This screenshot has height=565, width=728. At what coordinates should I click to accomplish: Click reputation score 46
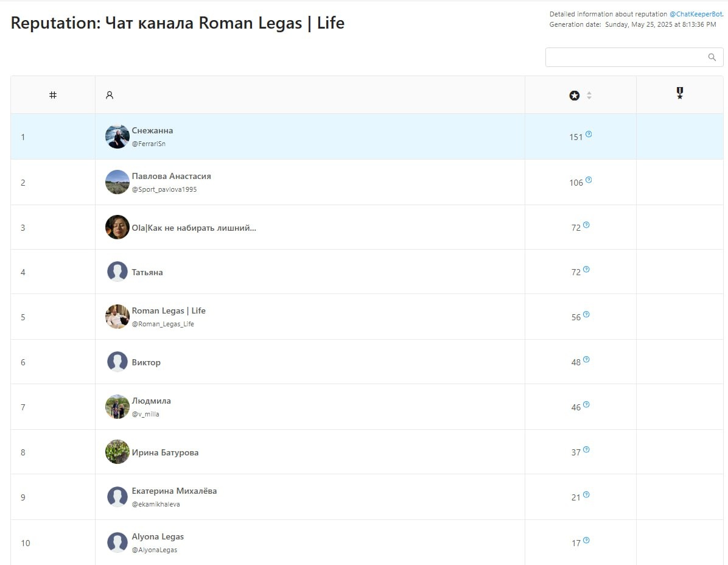click(x=576, y=408)
